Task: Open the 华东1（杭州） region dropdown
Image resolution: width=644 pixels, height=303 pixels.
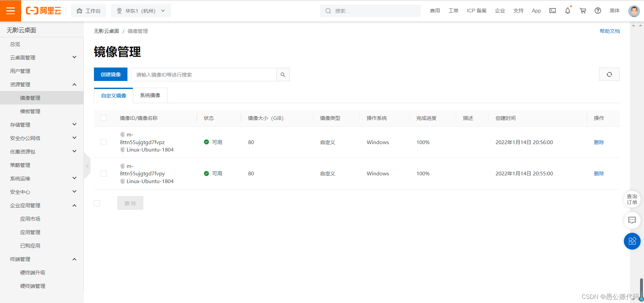Action: coord(141,11)
